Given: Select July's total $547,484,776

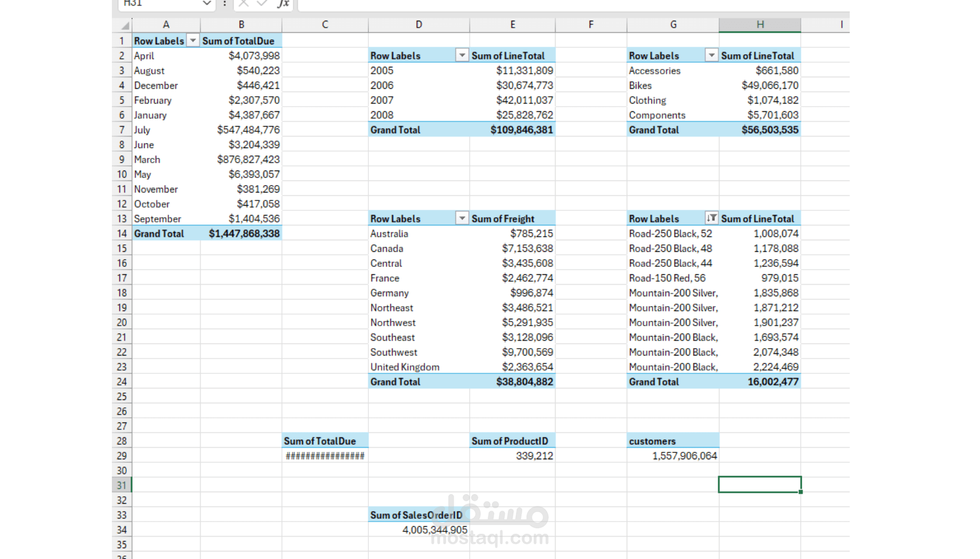Looking at the screenshot, I should (241, 130).
